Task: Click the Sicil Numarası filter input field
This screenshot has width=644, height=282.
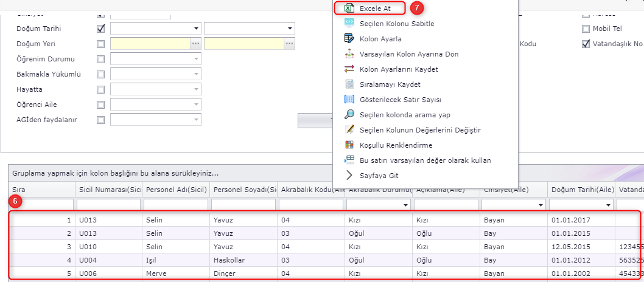Action: point(108,205)
